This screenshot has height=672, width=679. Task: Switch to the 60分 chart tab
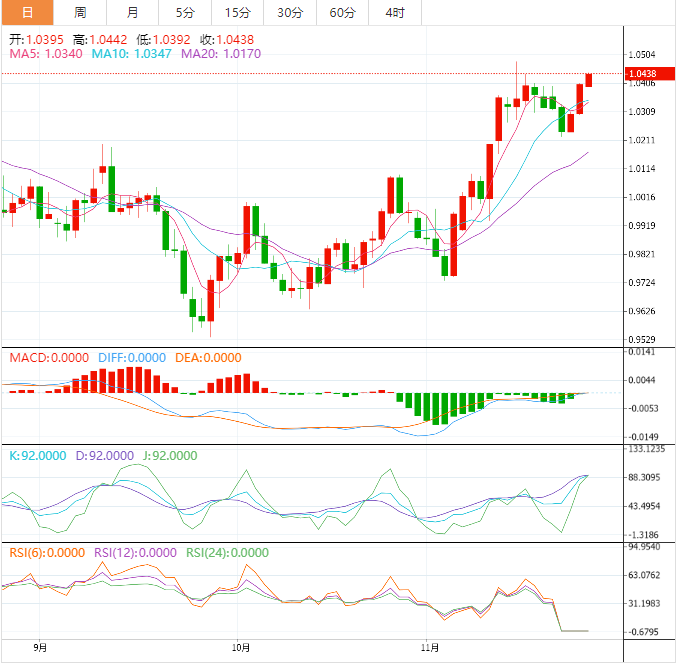point(342,13)
